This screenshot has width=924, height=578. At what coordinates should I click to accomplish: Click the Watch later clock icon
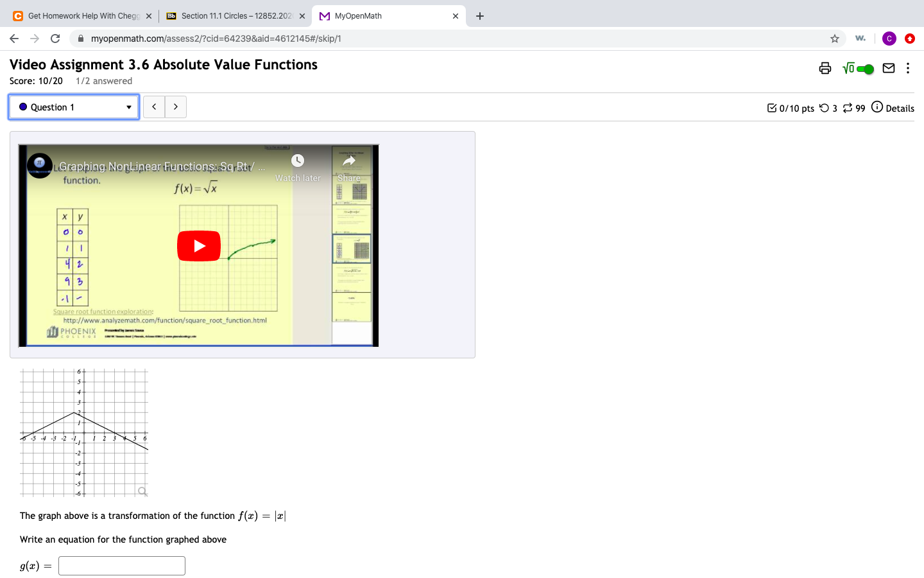pyautogui.click(x=298, y=161)
